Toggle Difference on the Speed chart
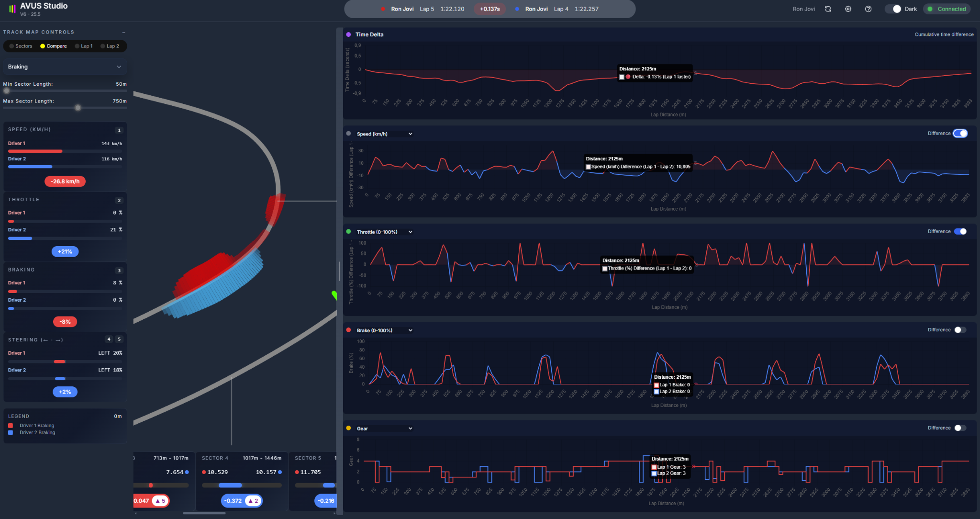Screen dimensions: 980x519 (960, 134)
